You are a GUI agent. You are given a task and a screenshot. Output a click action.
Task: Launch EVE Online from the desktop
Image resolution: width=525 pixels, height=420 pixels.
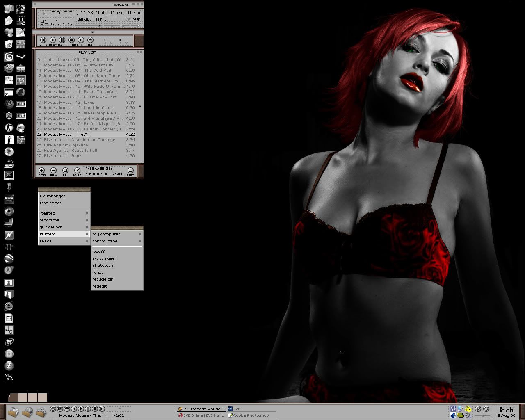click(9, 199)
